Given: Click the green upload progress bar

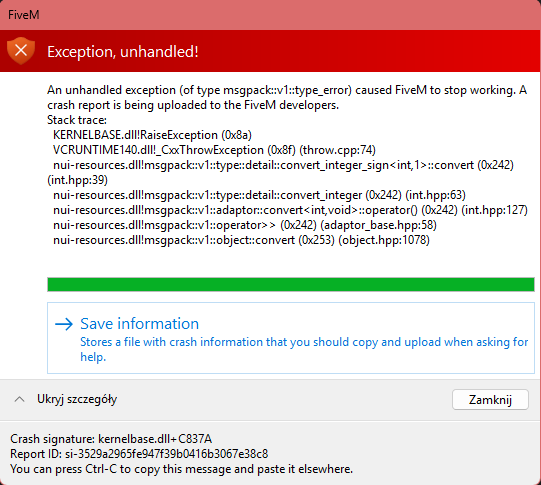Looking at the screenshot, I should coord(291,285).
